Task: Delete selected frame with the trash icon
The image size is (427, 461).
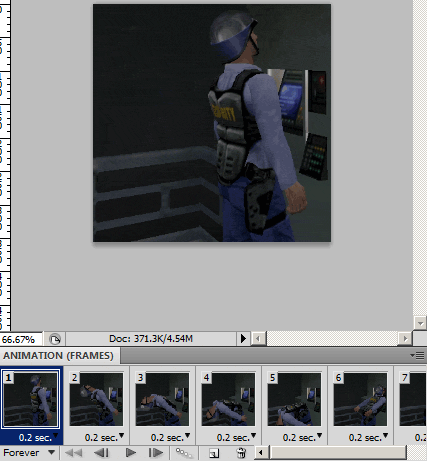Action: 241,453
